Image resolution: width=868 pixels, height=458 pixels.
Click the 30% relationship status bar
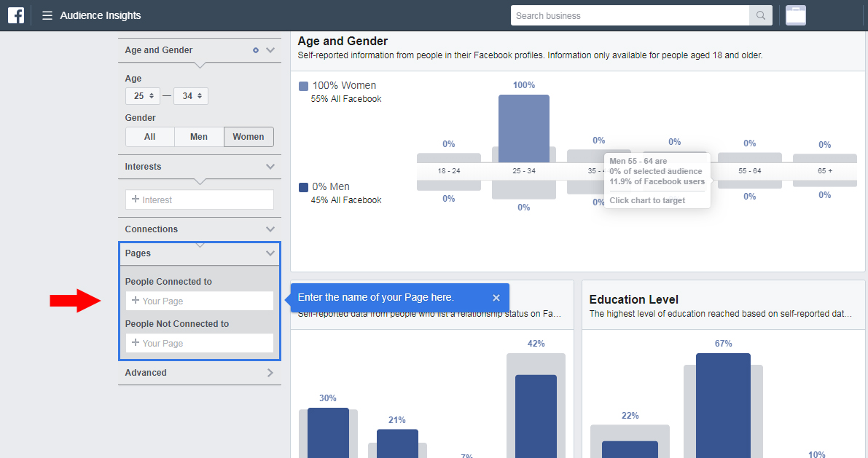coord(328,433)
